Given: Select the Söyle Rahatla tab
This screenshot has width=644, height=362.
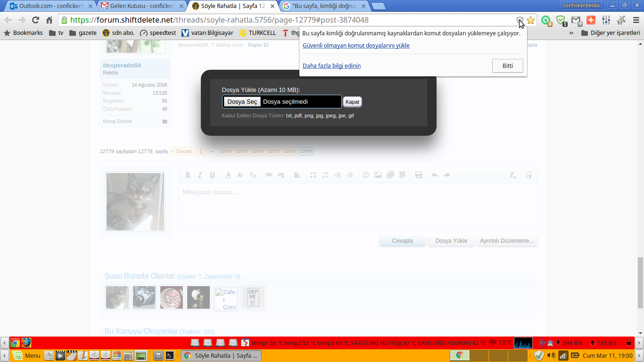Looking at the screenshot, I should (234, 6).
